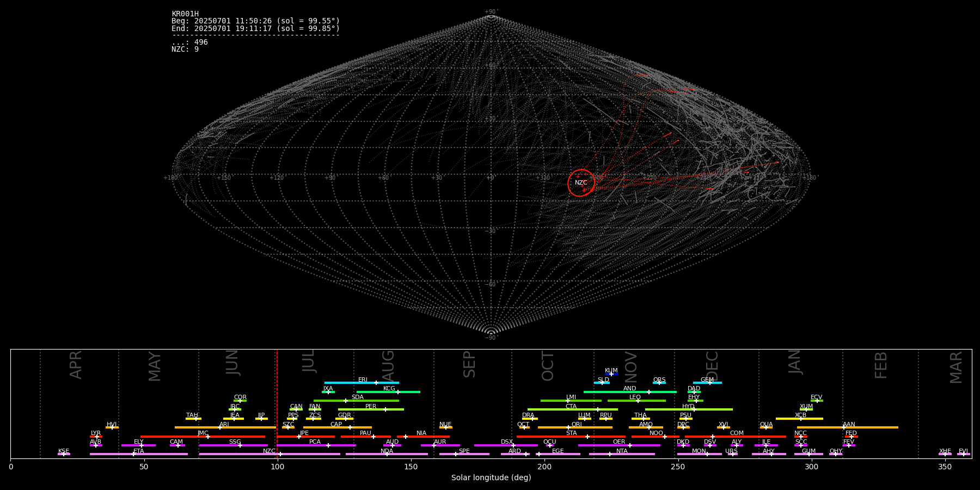Image resolution: width=980 pixels, height=490 pixels.
Task: Click the URS shower label
Action: coord(732,451)
